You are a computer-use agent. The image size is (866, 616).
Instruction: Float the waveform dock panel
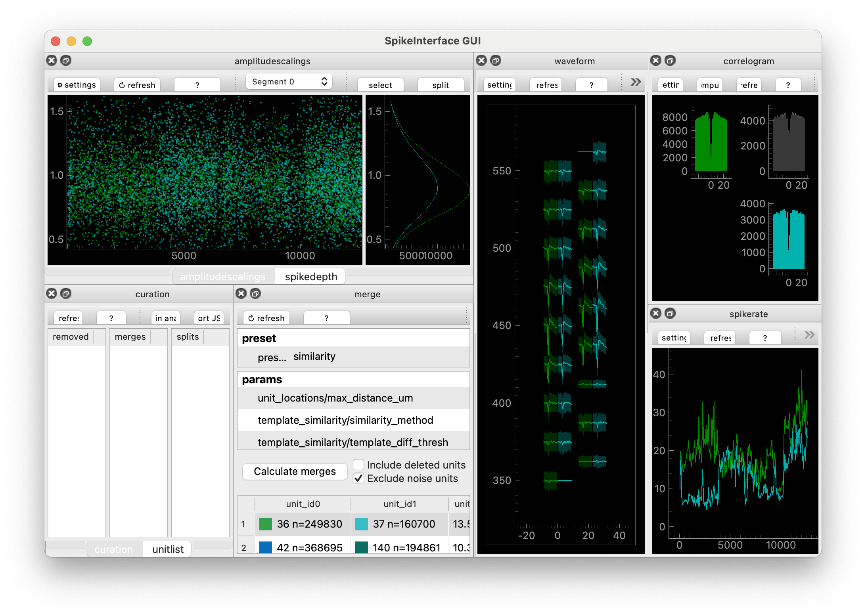pos(496,61)
